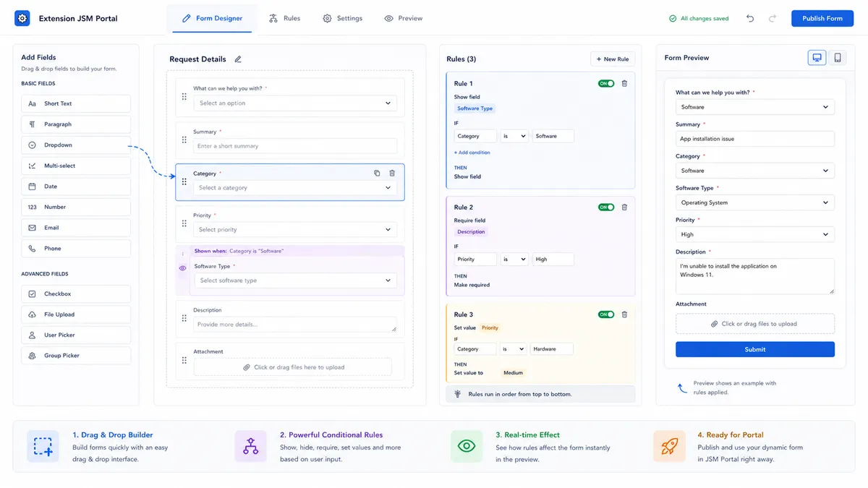Delete Rule 3 with trash icon
The image size is (868, 488).
click(625, 314)
